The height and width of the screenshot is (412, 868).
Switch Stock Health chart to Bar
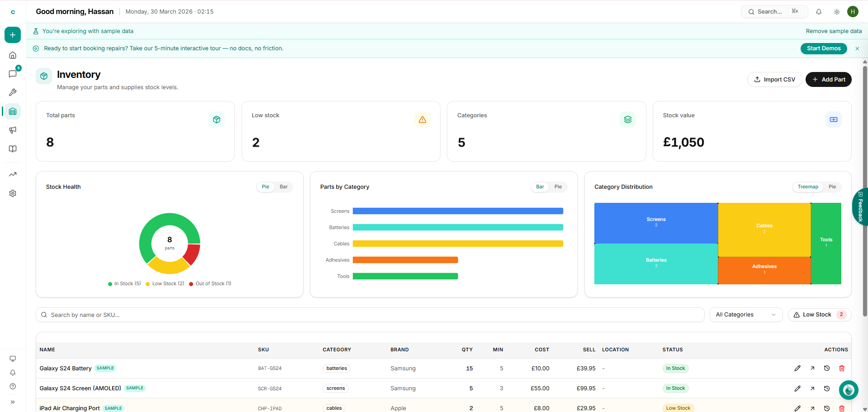click(x=283, y=187)
